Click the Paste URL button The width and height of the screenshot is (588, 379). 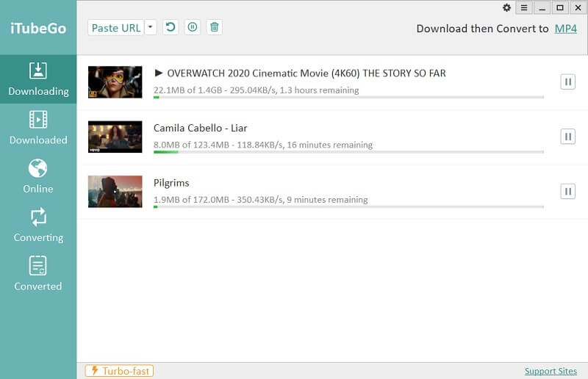(x=116, y=28)
